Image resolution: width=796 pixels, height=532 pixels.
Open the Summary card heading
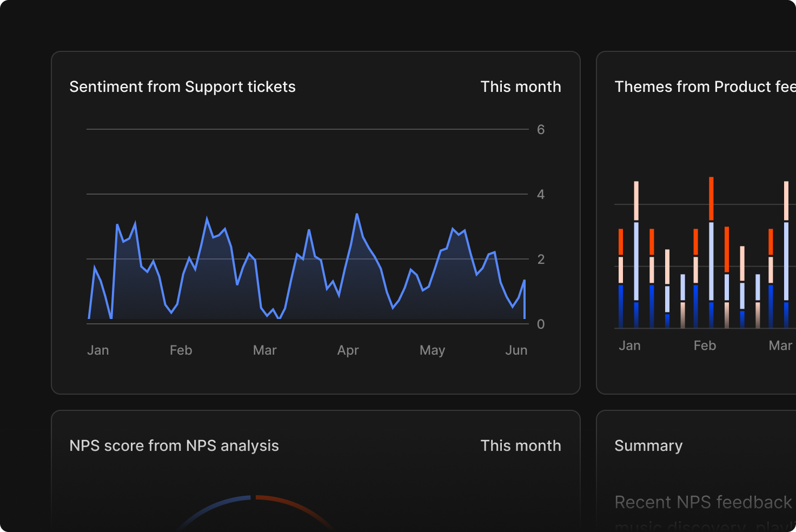click(648, 446)
